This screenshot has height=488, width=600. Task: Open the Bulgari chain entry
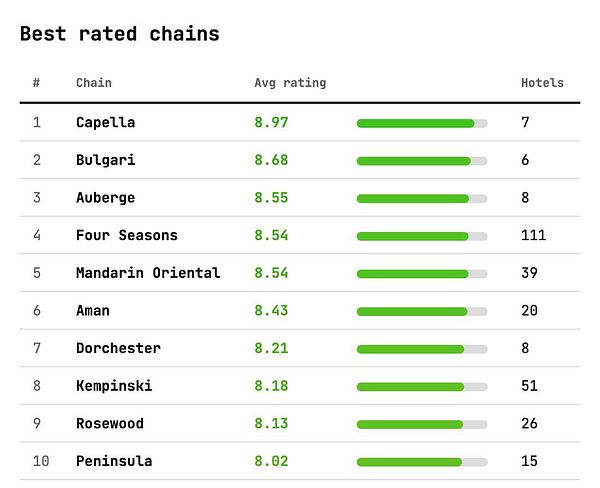point(106,160)
